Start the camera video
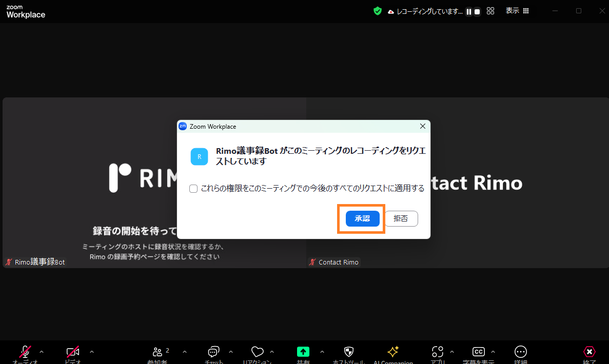609x364 pixels. click(x=73, y=352)
